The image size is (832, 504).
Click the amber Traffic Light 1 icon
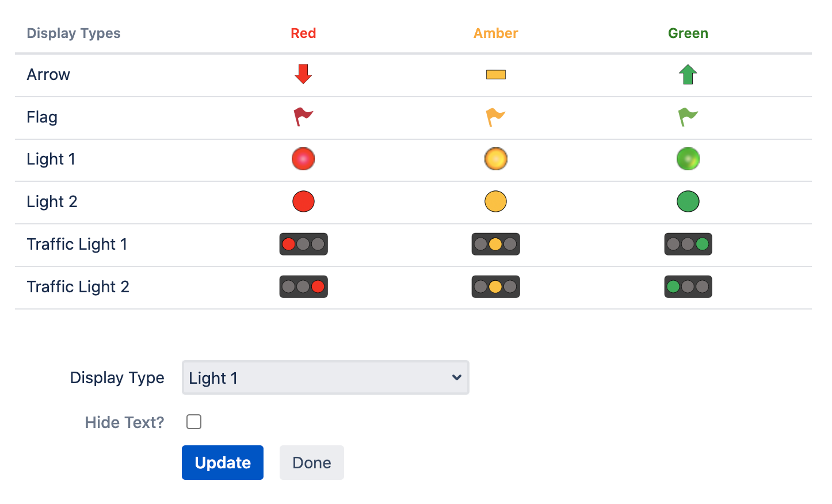tap(495, 244)
